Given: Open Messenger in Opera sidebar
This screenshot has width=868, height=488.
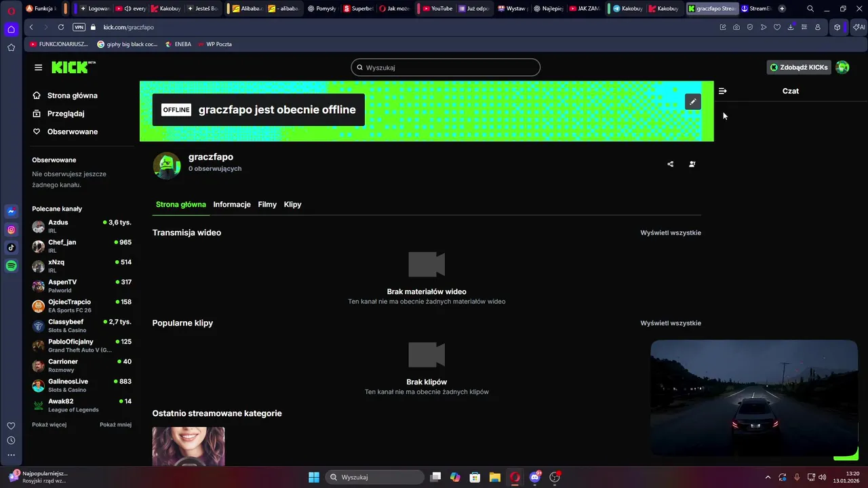Looking at the screenshot, I should coord(12,211).
